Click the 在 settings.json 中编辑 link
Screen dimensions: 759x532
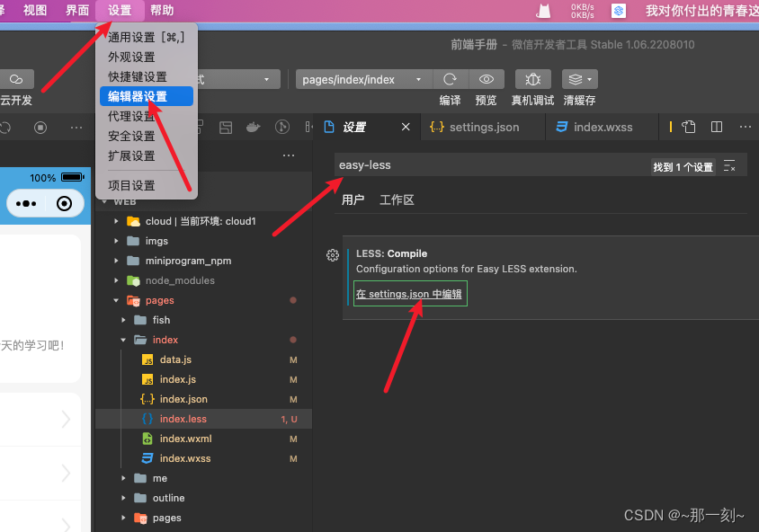click(409, 294)
